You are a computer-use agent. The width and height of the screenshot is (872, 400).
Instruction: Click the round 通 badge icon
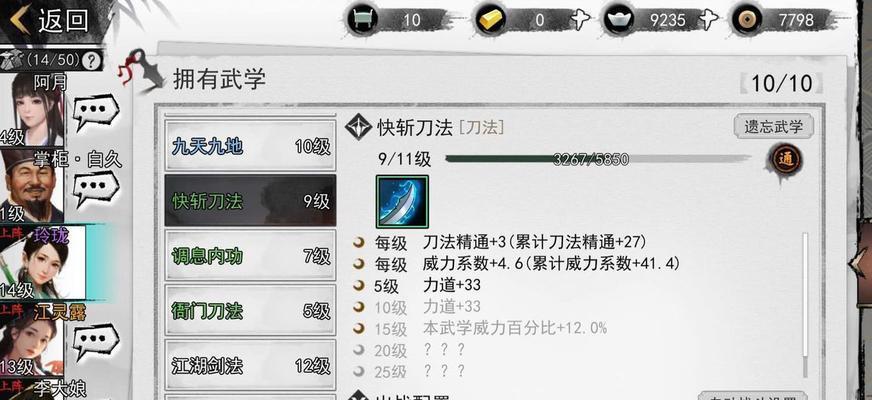(x=786, y=160)
